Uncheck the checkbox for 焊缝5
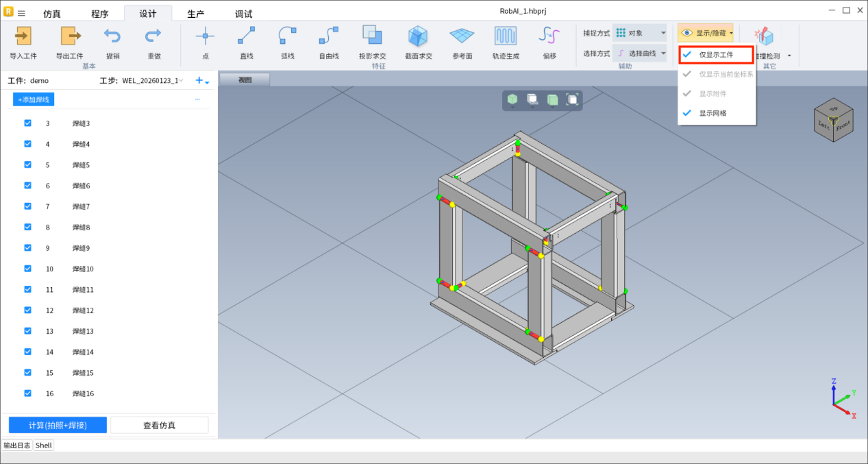This screenshot has width=868, height=464. pos(28,164)
